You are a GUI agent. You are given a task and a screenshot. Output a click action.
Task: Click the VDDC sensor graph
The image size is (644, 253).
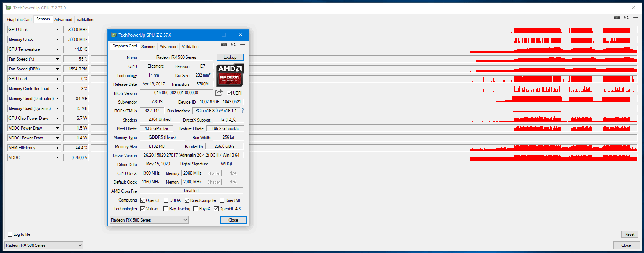(x=364, y=158)
